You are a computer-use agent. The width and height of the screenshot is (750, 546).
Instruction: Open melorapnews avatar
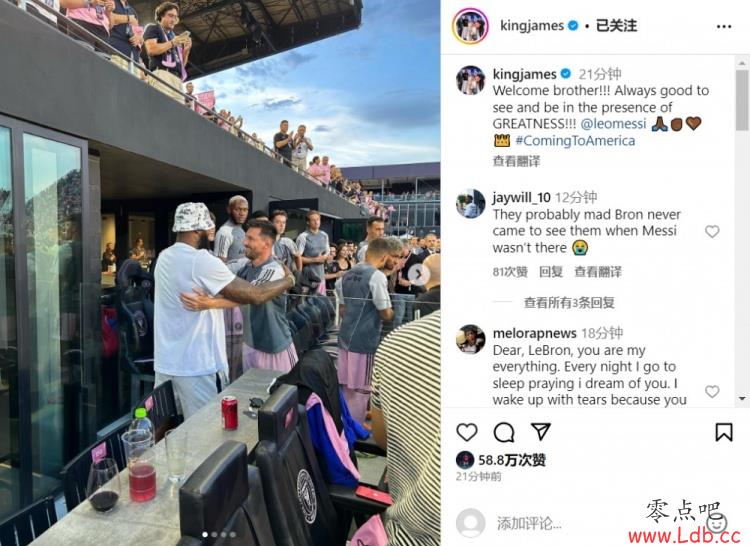[x=471, y=339]
